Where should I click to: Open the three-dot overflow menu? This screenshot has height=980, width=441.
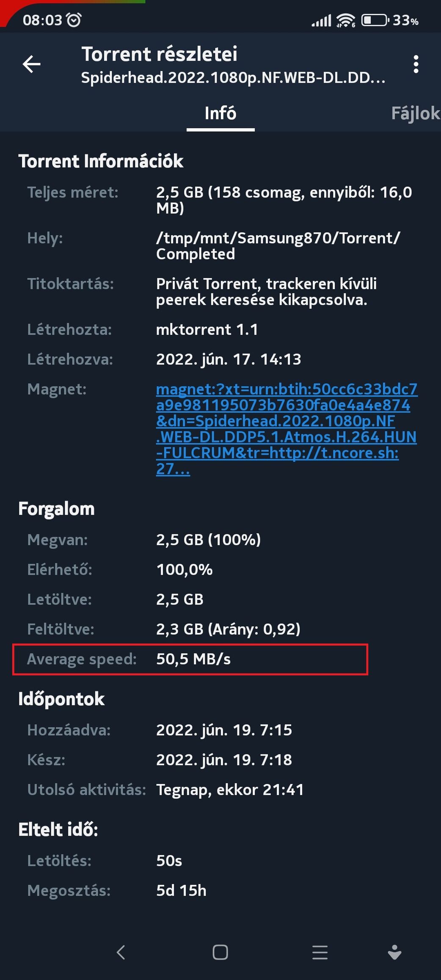(x=416, y=64)
